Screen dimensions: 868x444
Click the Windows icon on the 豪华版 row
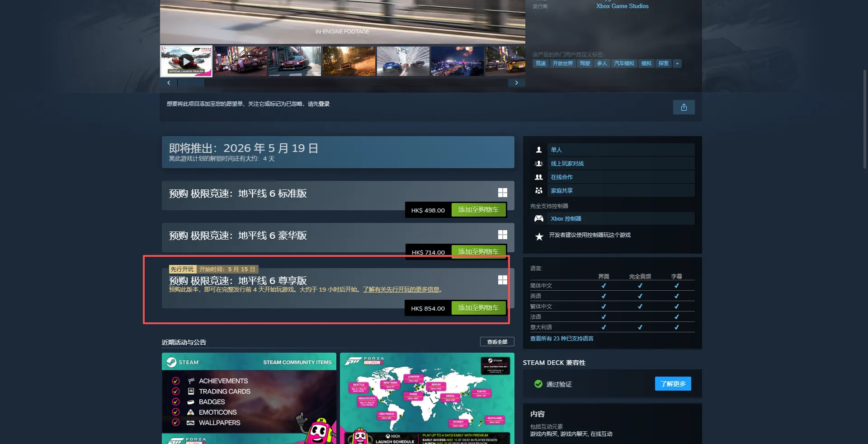(x=502, y=235)
